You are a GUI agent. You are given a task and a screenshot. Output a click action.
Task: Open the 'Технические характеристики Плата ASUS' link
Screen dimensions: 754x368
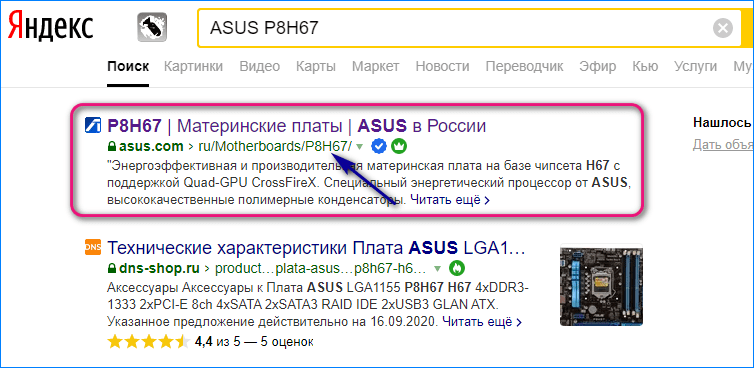[316, 248]
